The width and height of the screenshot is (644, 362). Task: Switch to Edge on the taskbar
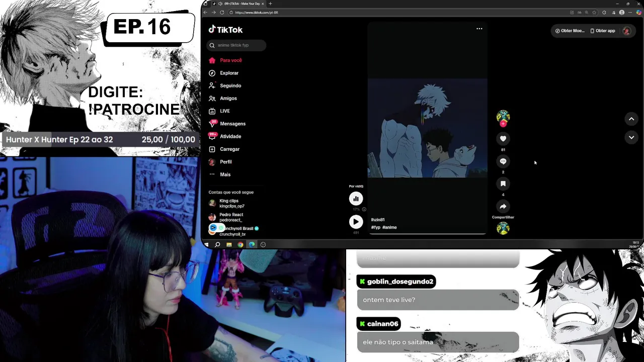(x=252, y=244)
